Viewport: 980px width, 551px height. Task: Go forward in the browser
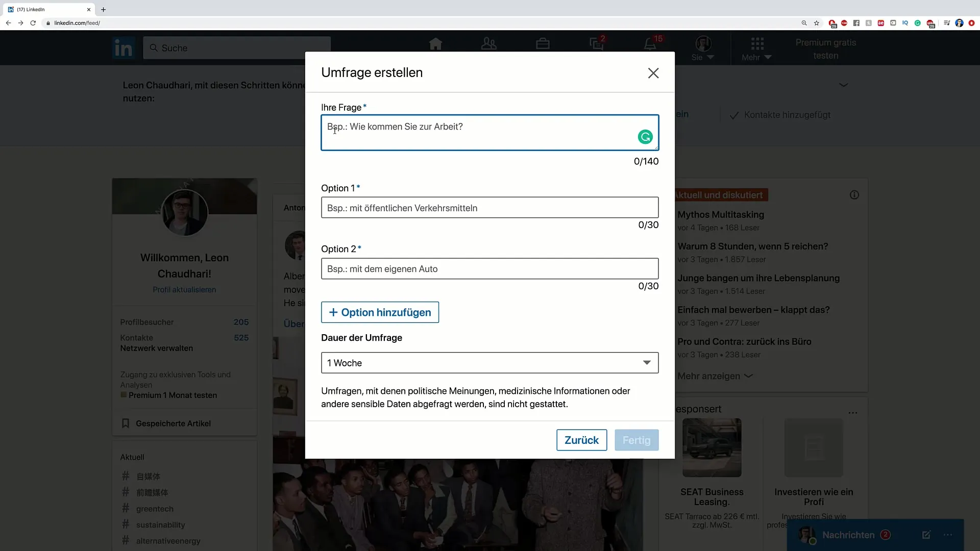20,23
